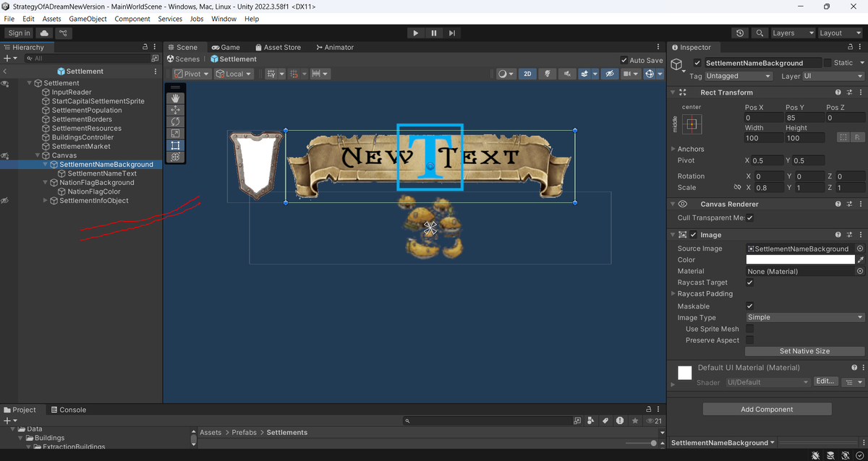
Task: Expand SettlementInfoObject in Hierarchy
Action: (x=46, y=200)
